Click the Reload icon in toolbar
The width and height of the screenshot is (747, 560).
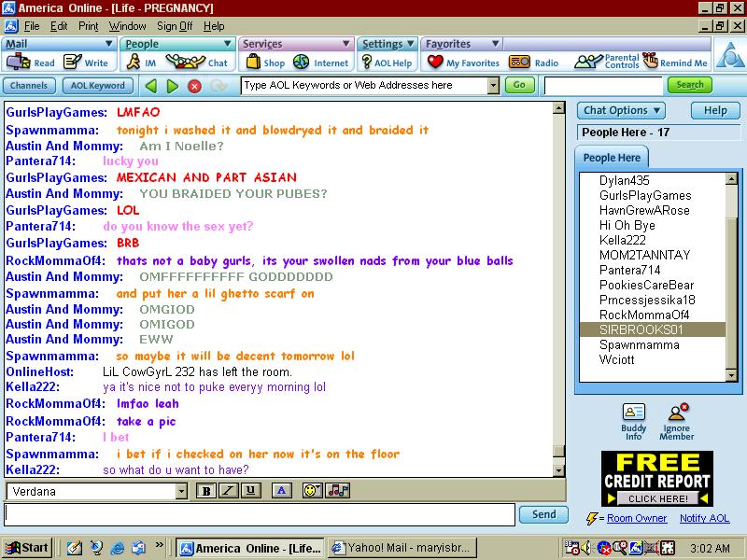coord(218,86)
